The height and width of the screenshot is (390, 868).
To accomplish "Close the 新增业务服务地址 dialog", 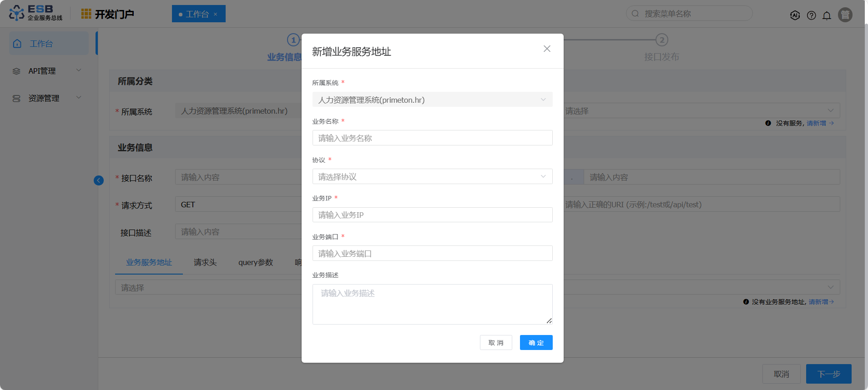I will pos(547,49).
